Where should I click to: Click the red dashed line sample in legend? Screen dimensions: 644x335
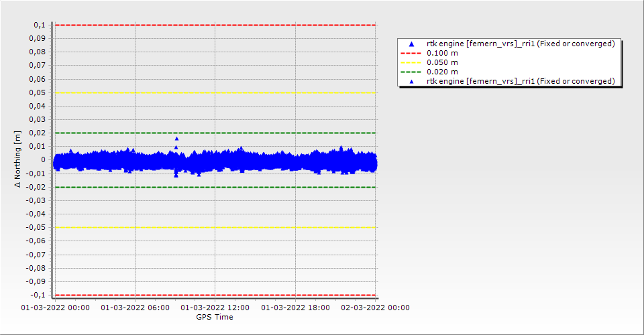pos(412,54)
